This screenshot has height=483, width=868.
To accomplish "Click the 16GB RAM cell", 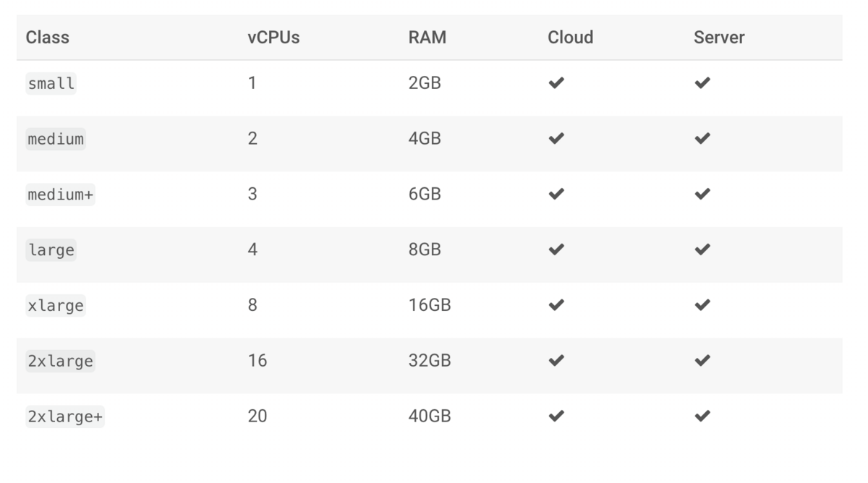I will (429, 305).
